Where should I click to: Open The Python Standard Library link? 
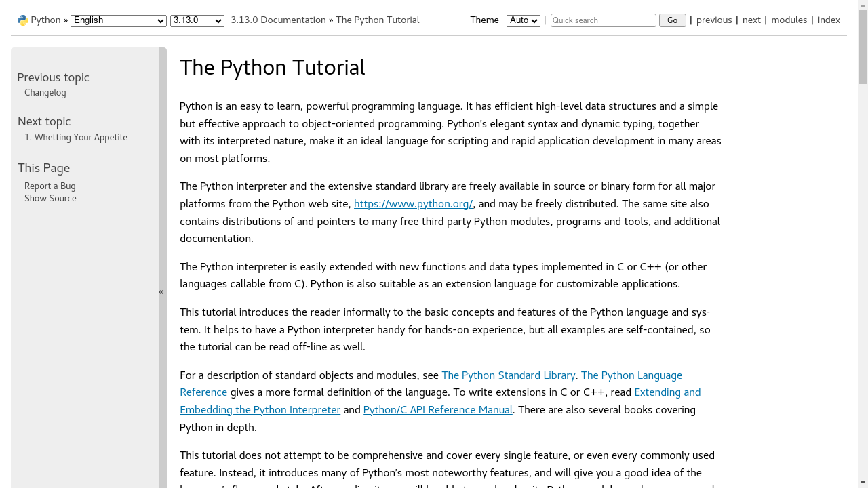pos(509,375)
